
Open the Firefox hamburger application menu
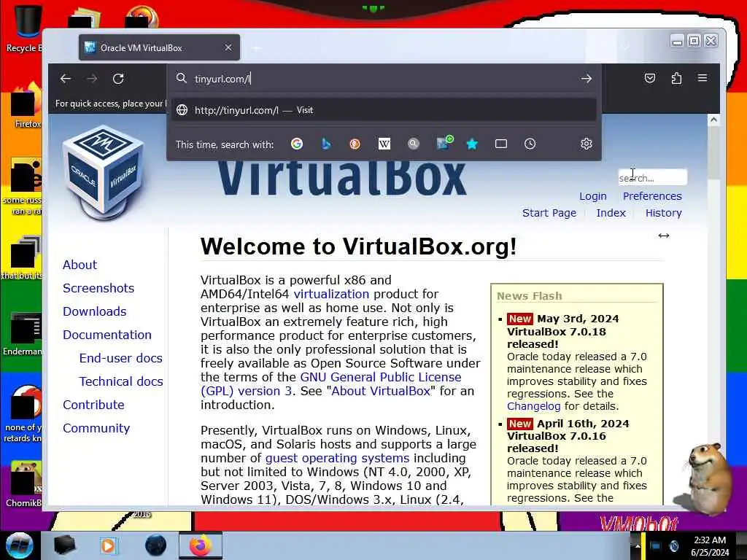coord(703,77)
